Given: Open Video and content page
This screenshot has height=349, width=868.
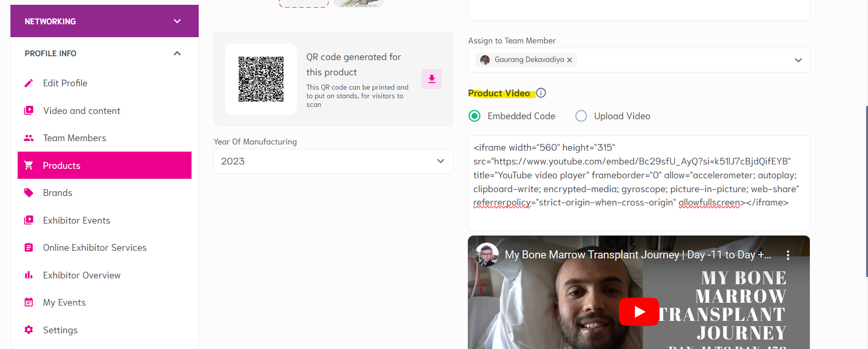Looking at the screenshot, I should tap(81, 111).
